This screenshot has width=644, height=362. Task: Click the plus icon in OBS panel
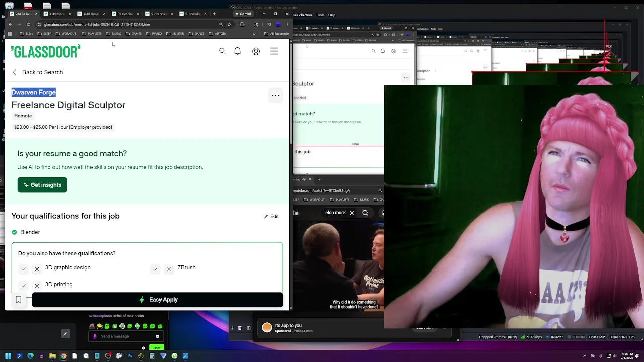click(232, 328)
